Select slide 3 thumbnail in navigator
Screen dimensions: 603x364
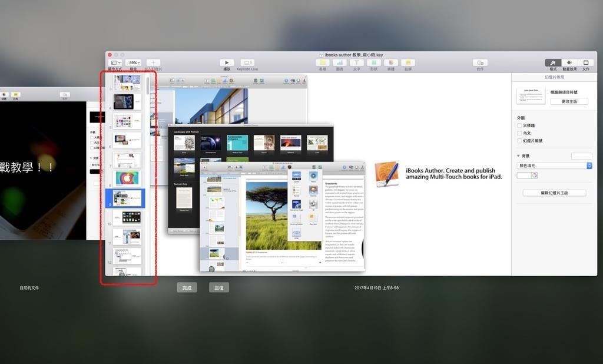127,82
